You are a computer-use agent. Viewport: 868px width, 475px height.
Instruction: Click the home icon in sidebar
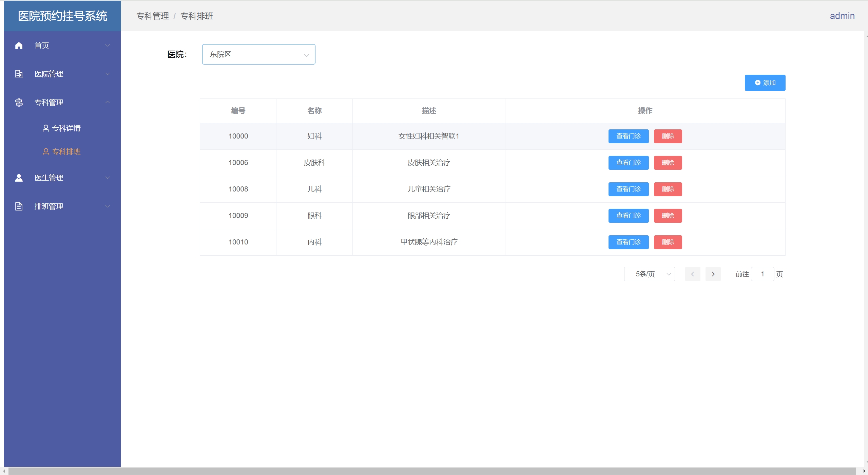(19, 45)
